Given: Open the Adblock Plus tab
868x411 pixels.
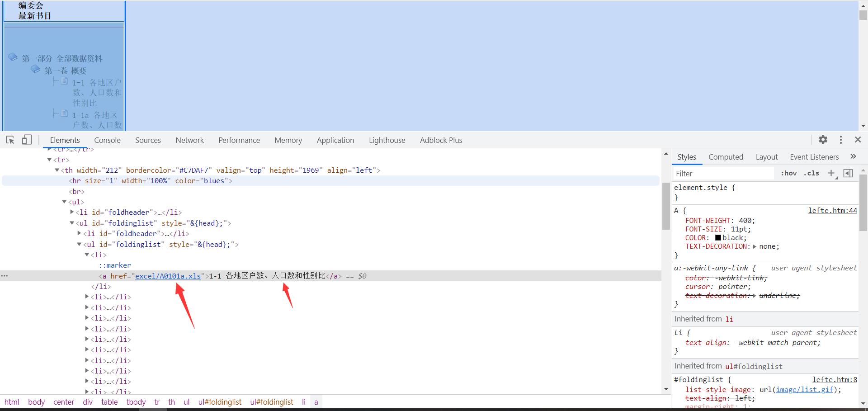Looking at the screenshot, I should click(x=441, y=140).
